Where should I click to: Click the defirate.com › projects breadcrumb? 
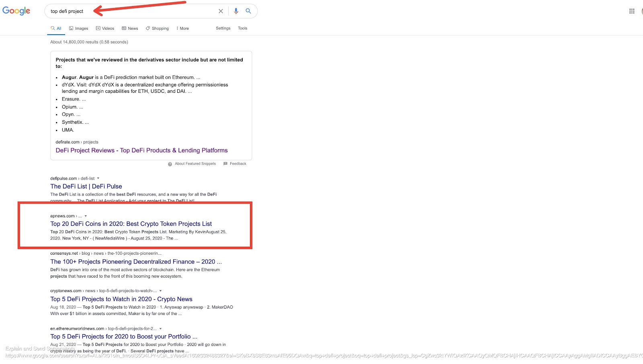[77, 142]
